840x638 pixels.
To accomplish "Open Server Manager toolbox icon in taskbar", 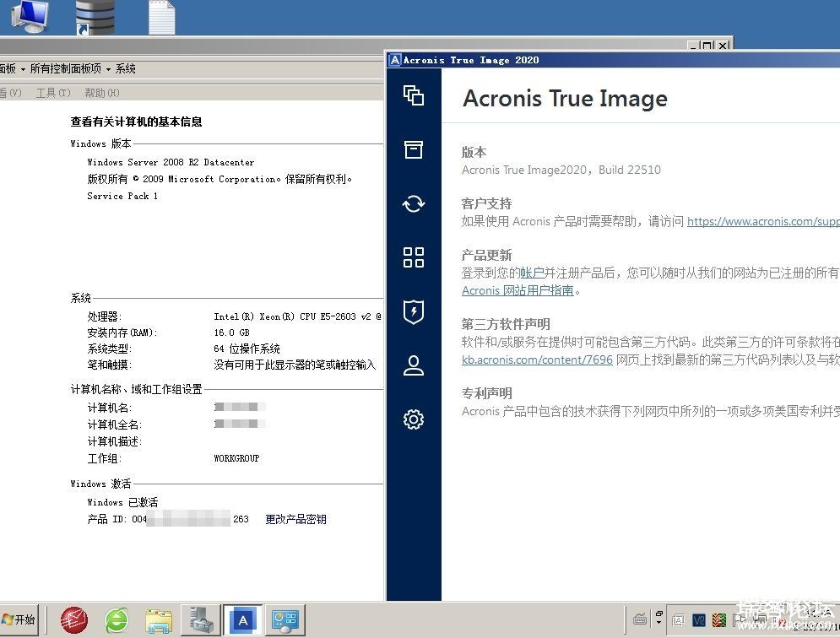I will (201, 619).
